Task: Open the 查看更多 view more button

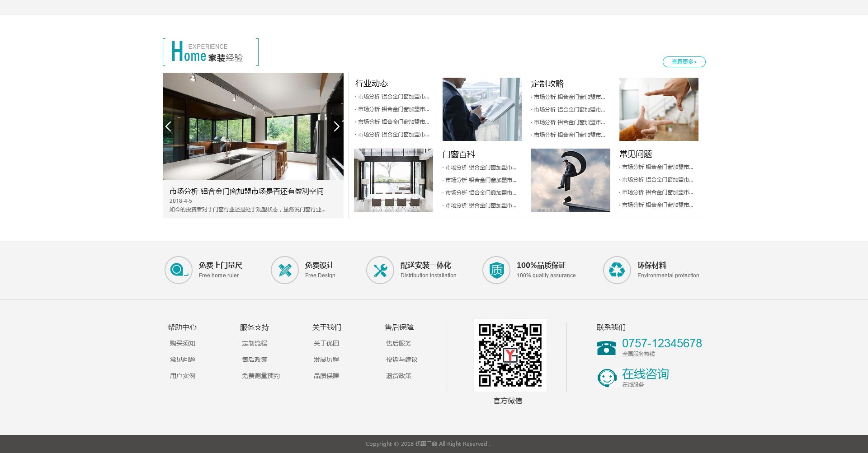Action: click(684, 62)
